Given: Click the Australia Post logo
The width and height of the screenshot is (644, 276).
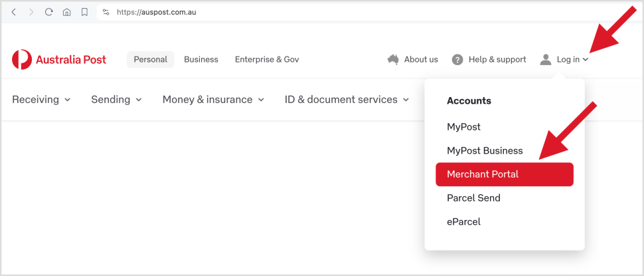Looking at the screenshot, I should pyautogui.click(x=59, y=60).
